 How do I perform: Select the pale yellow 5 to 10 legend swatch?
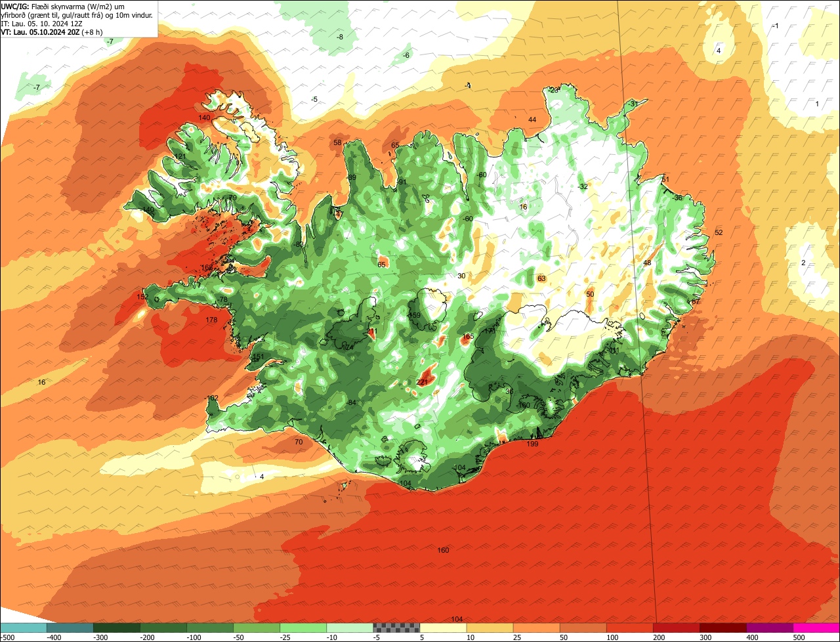click(443, 628)
